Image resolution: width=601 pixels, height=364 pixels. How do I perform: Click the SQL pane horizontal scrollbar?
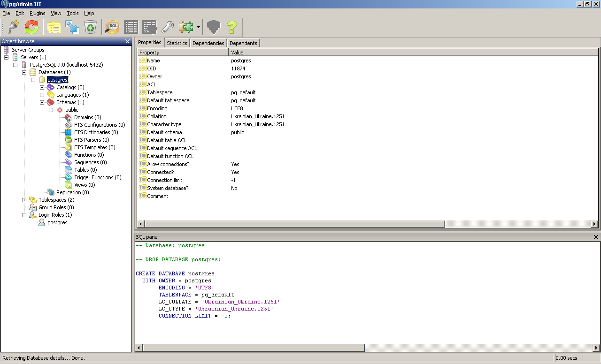368,348
